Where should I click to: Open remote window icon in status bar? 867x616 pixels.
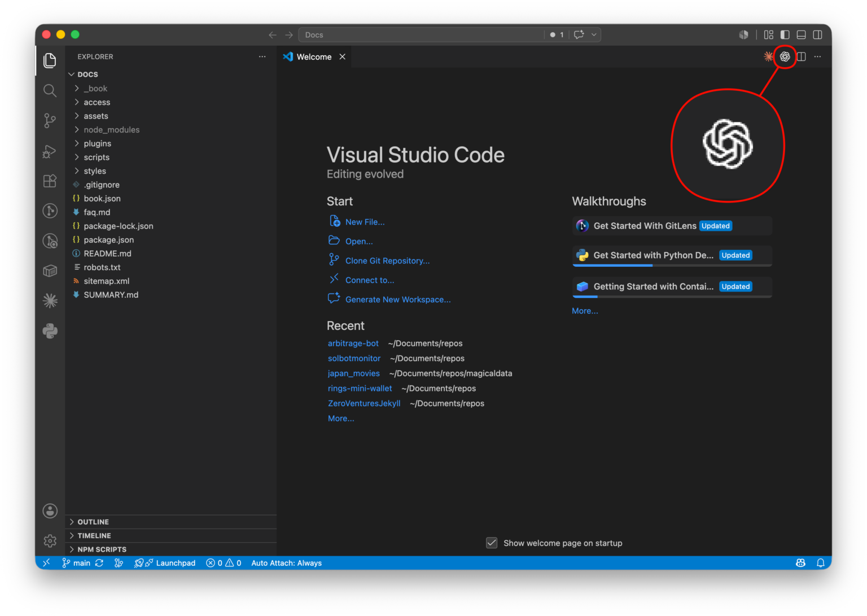click(x=46, y=563)
